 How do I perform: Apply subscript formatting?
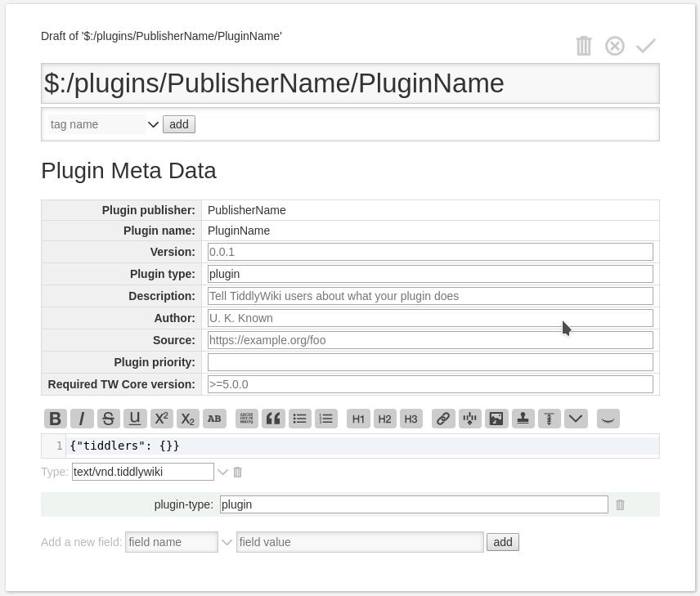pos(188,419)
